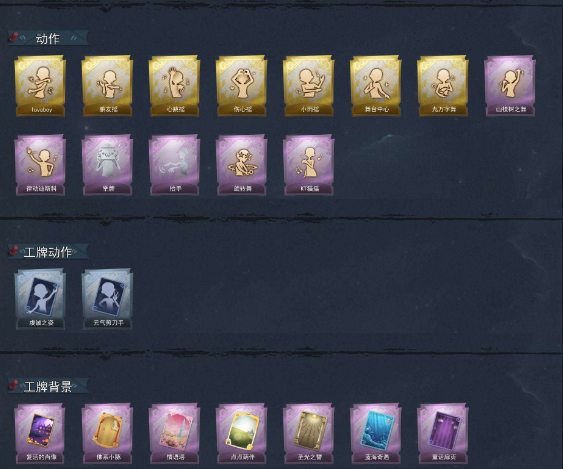Choose the purple waving-arm action card

tap(40, 165)
